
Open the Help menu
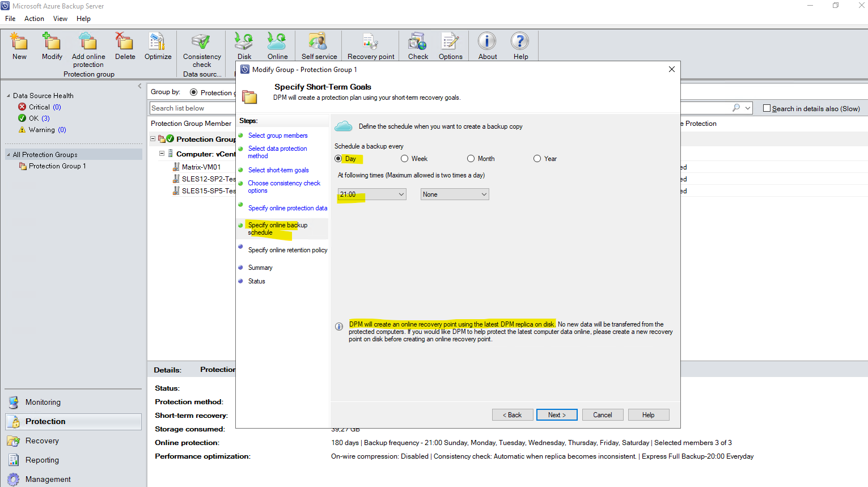pos(83,19)
